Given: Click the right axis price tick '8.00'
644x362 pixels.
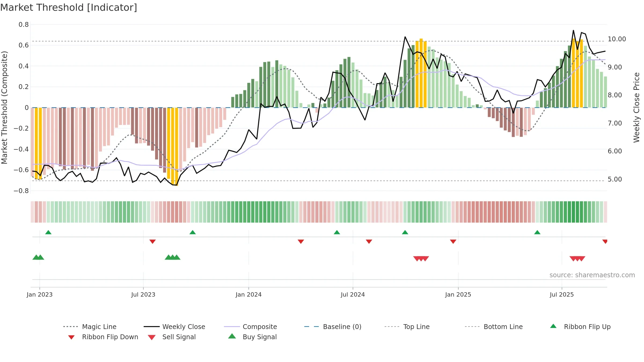Looking at the screenshot, I should pyautogui.click(x=615, y=95).
